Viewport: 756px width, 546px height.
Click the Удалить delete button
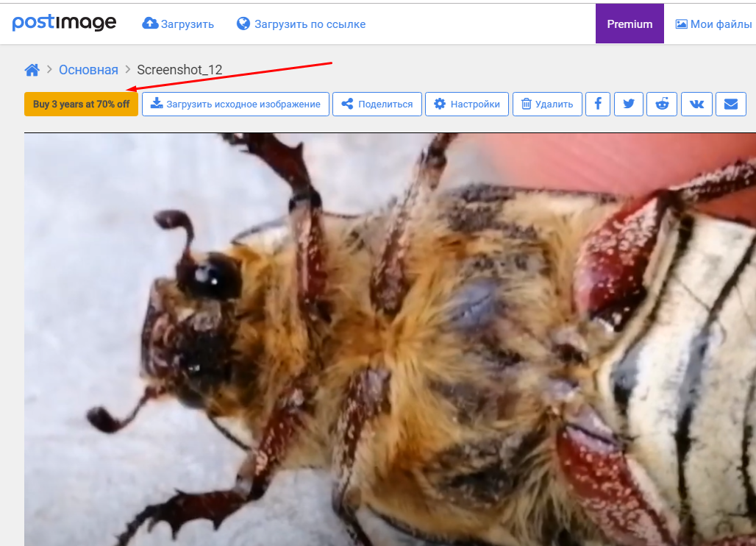[x=547, y=104]
